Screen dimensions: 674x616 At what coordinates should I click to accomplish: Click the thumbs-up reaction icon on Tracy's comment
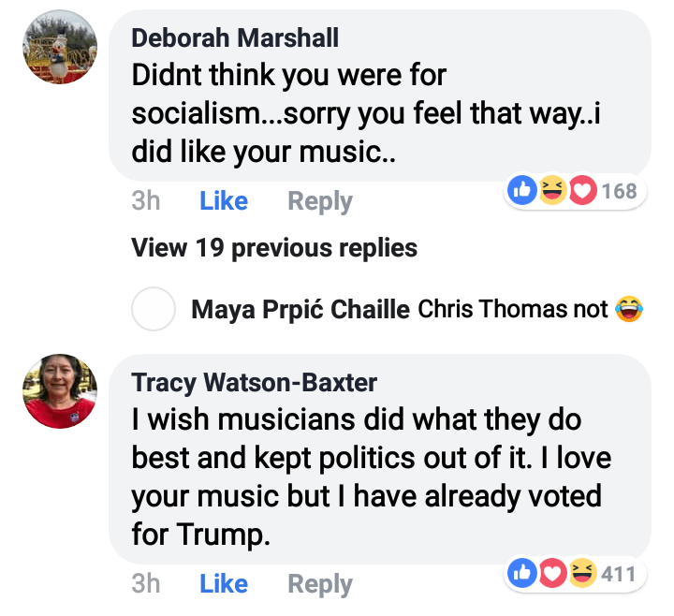click(521, 574)
